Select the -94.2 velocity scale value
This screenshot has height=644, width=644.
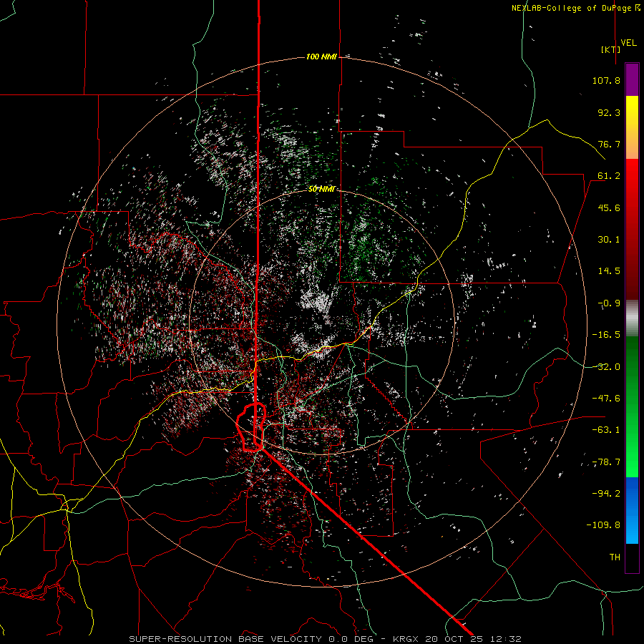click(606, 494)
